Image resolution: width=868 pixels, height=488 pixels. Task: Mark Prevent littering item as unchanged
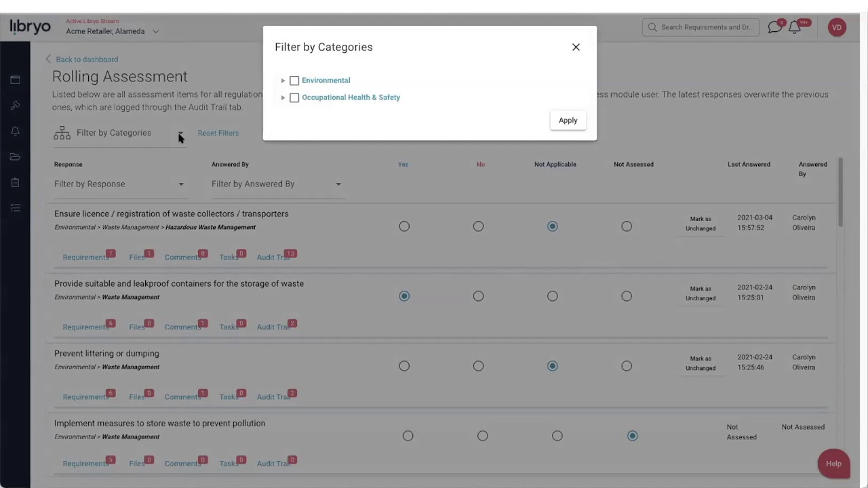(701, 363)
